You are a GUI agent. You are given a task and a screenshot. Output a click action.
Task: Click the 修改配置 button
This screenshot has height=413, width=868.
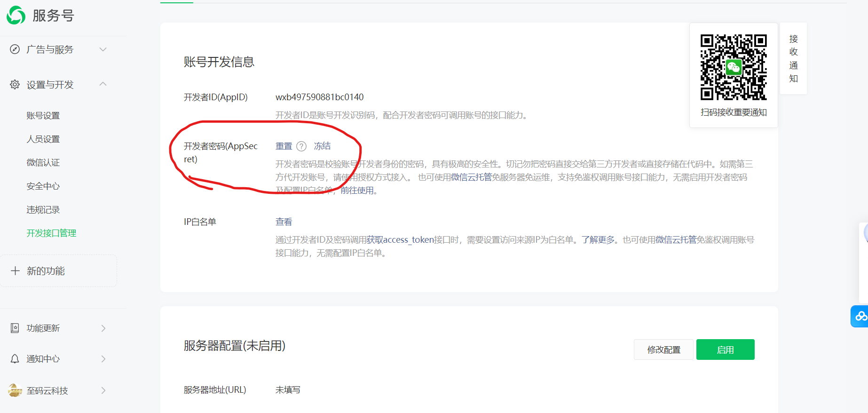point(663,349)
